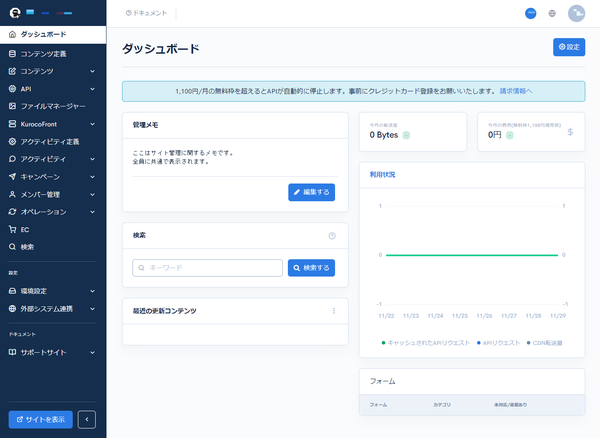Toggle the キャッシュされたAPIリクエスト legend item

pyautogui.click(x=426, y=343)
